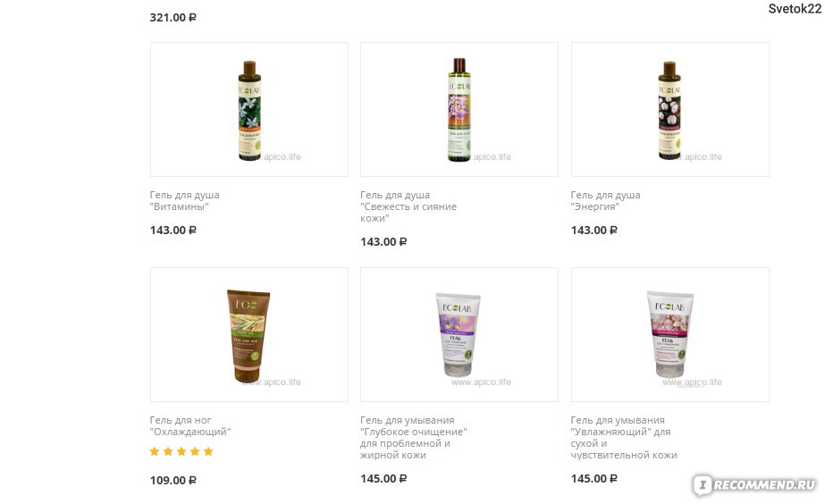The image size is (825, 504).
Task: Click the Гель для душа "Энергия" title link
Action: (606, 200)
